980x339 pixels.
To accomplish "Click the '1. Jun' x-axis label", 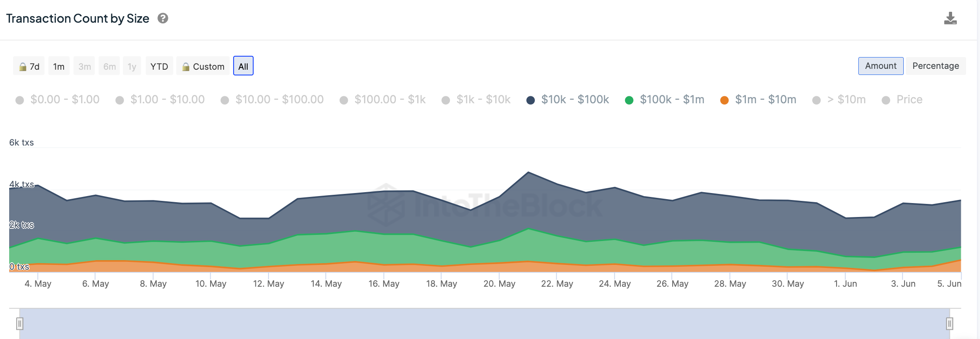I will pyautogui.click(x=845, y=284).
